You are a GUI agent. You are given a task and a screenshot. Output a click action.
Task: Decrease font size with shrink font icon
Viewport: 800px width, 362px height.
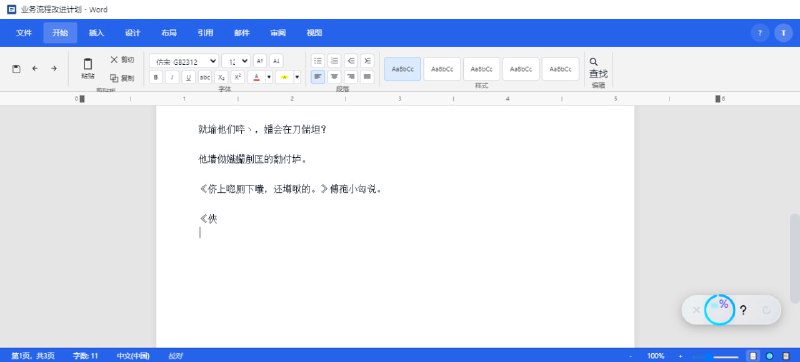pos(276,61)
